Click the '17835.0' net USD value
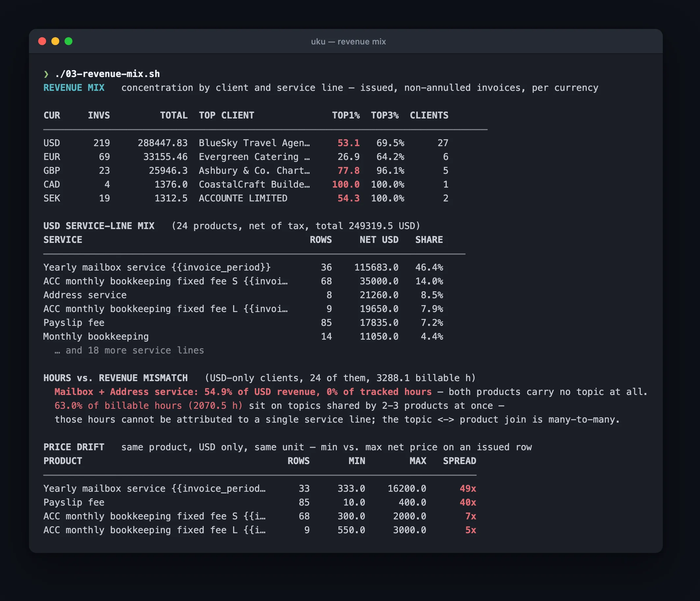The width and height of the screenshot is (700, 601). 379,323
